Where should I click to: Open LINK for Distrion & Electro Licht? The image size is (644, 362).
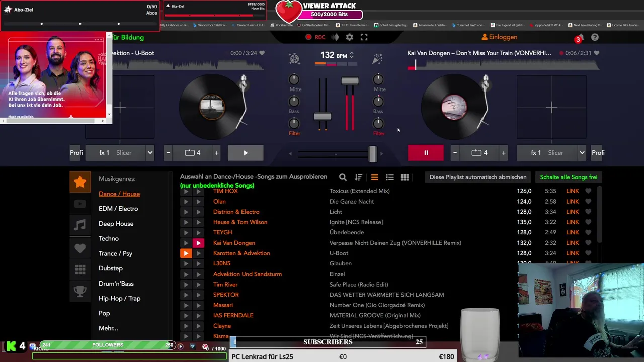(573, 212)
